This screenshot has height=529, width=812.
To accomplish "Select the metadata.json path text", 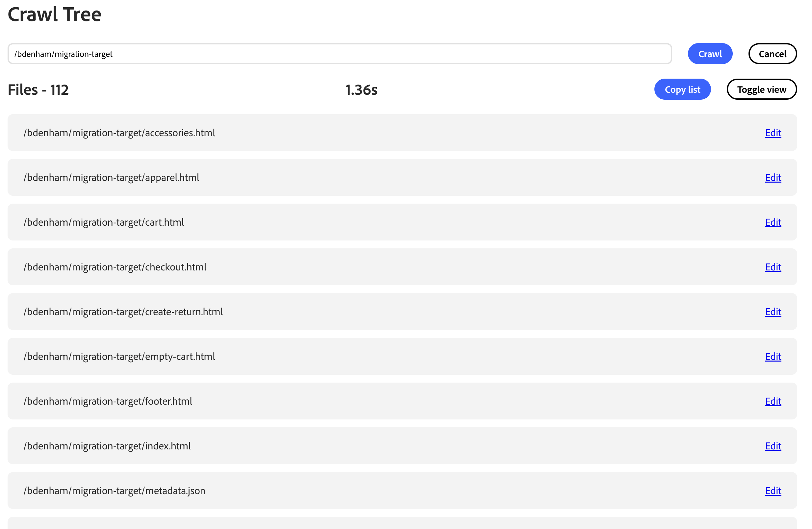I will pyautogui.click(x=114, y=491).
